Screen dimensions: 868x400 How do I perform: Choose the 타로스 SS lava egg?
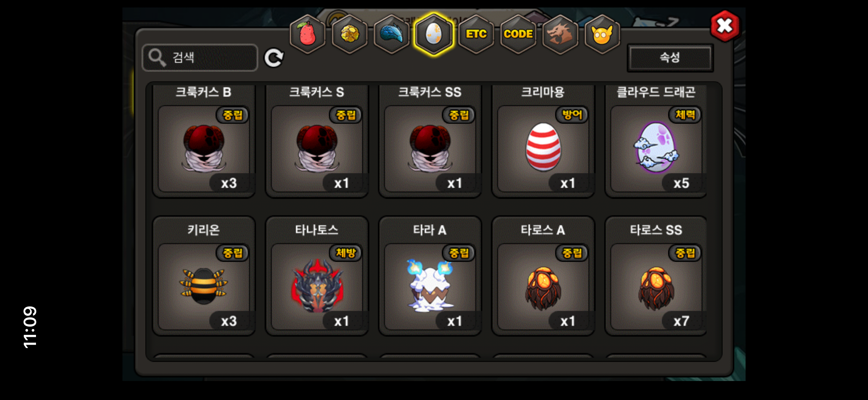(x=656, y=276)
